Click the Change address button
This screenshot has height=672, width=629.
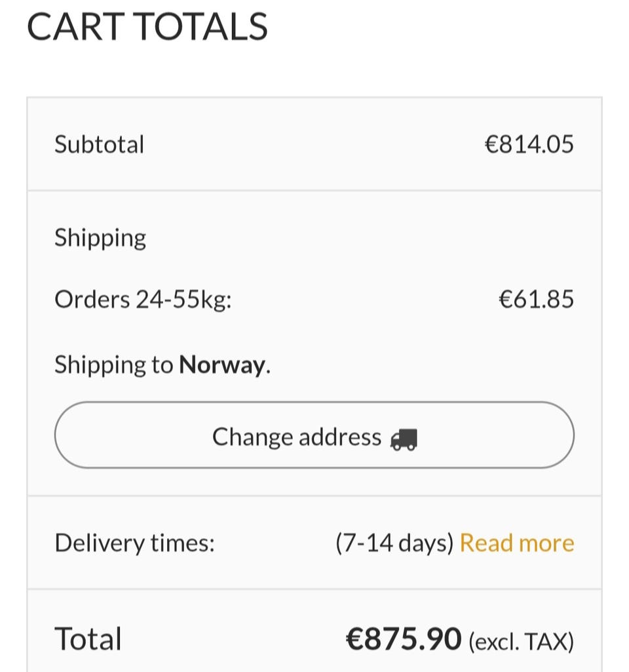314,435
